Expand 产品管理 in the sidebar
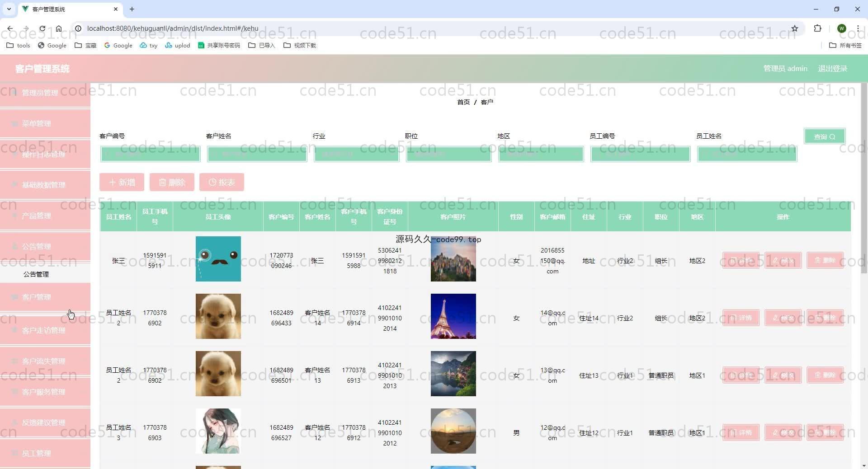 coord(45,216)
